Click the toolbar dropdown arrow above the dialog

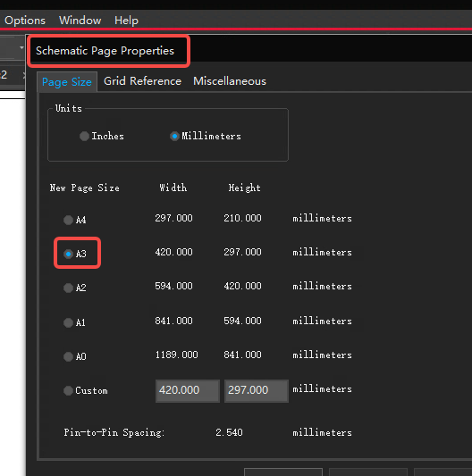(x=21, y=47)
